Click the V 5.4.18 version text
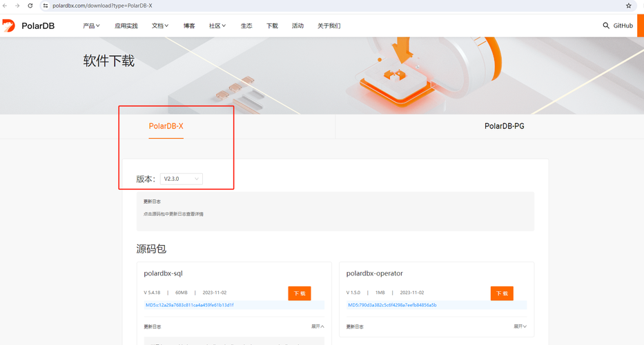The height and width of the screenshot is (345, 644). coord(152,293)
